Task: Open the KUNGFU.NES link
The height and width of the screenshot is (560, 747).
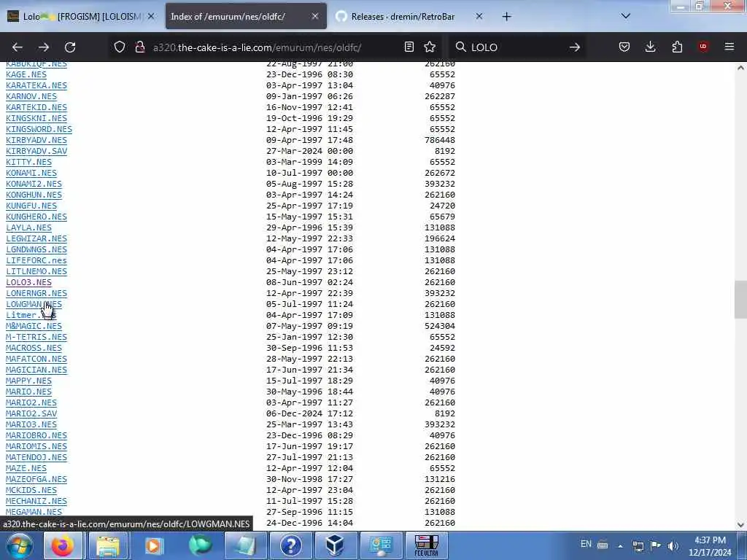Action: (31, 206)
